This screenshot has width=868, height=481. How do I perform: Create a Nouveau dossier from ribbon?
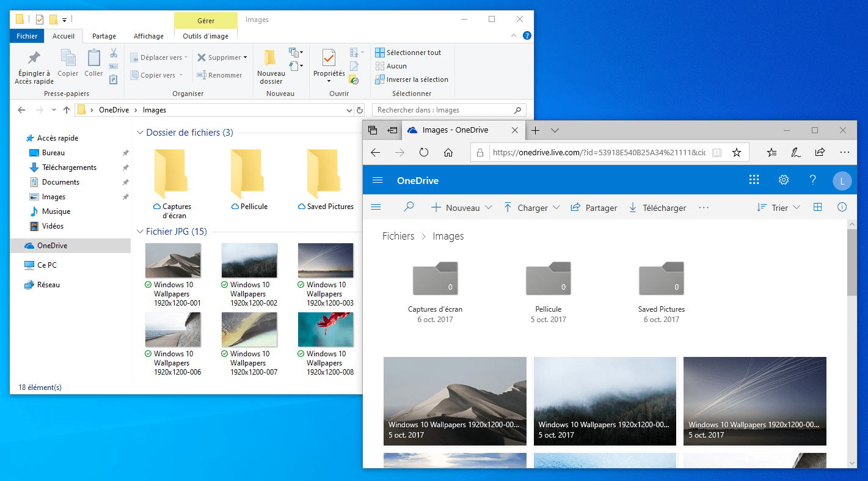[x=271, y=67]
